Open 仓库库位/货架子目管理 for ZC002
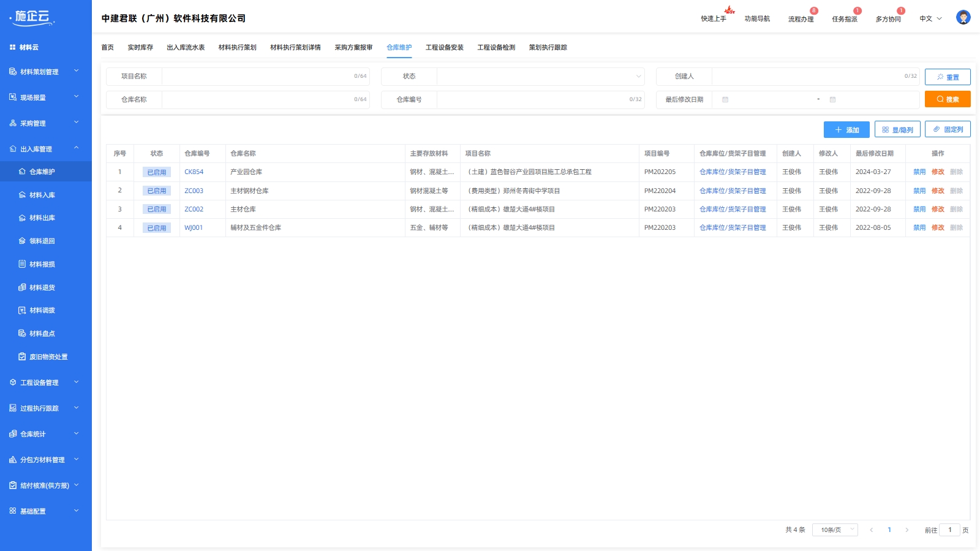 click(x=733, y=209)
